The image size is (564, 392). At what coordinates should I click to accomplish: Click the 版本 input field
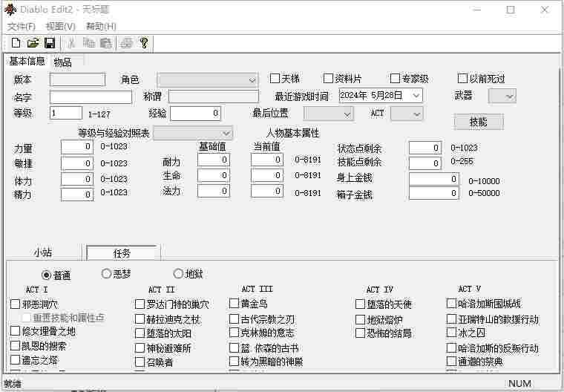(x=77, y=79)
